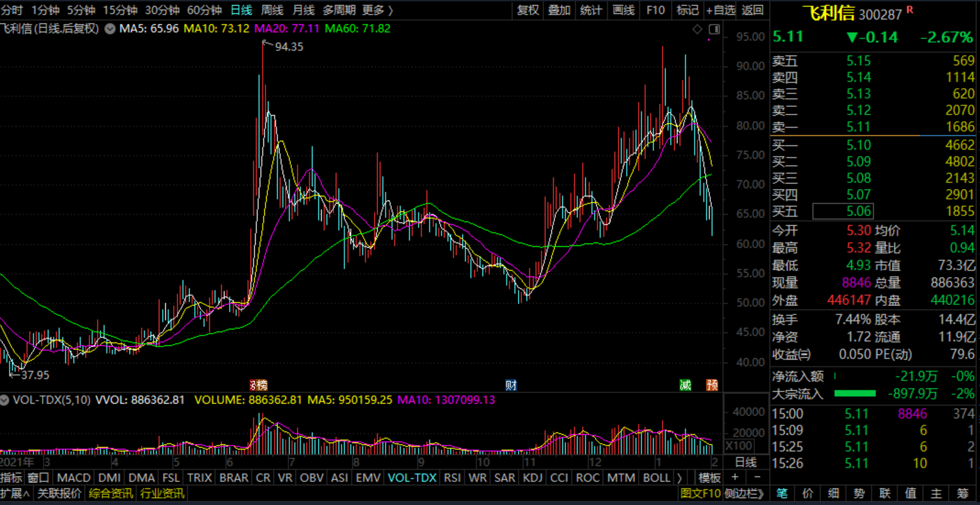Open the 势 trend tab

(859, 493)
